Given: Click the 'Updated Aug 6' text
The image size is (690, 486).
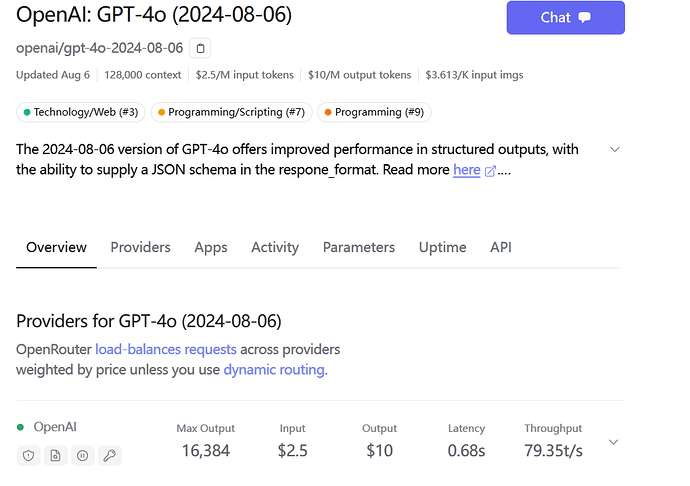Looking at the screenshot, I should [53, 75].
